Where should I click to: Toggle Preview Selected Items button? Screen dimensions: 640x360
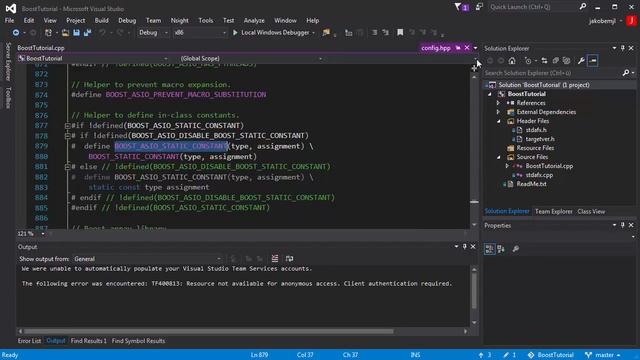[593, 61]
